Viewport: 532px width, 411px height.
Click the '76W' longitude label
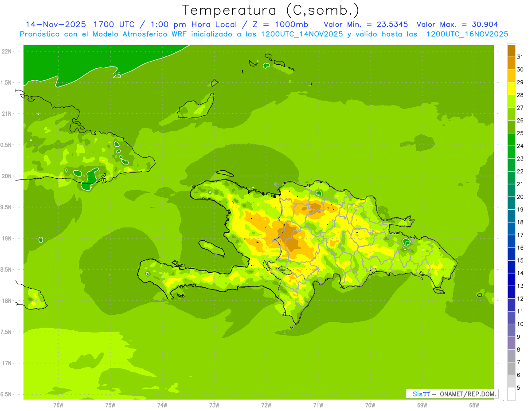click(x=58, y=405)
